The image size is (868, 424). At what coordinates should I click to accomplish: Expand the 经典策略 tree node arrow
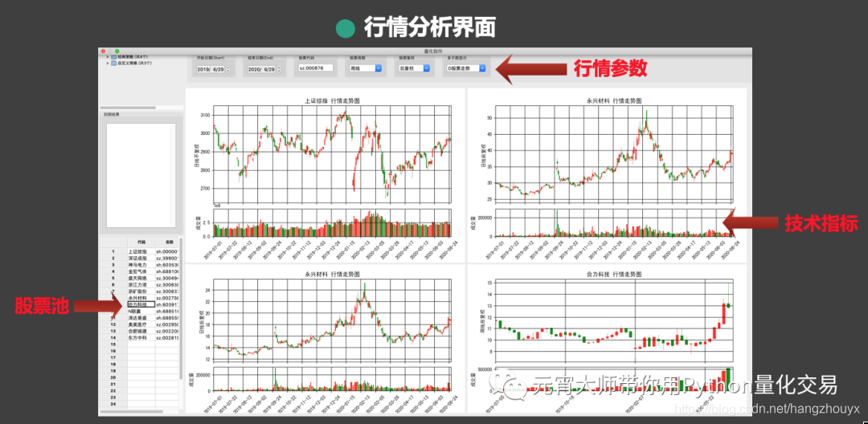coord(108,56)
